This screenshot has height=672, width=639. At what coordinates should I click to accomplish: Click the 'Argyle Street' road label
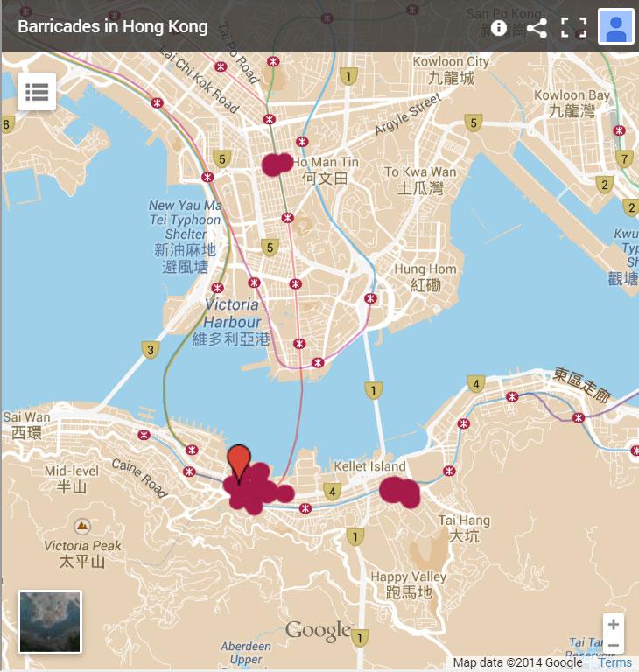click(407, 114)
